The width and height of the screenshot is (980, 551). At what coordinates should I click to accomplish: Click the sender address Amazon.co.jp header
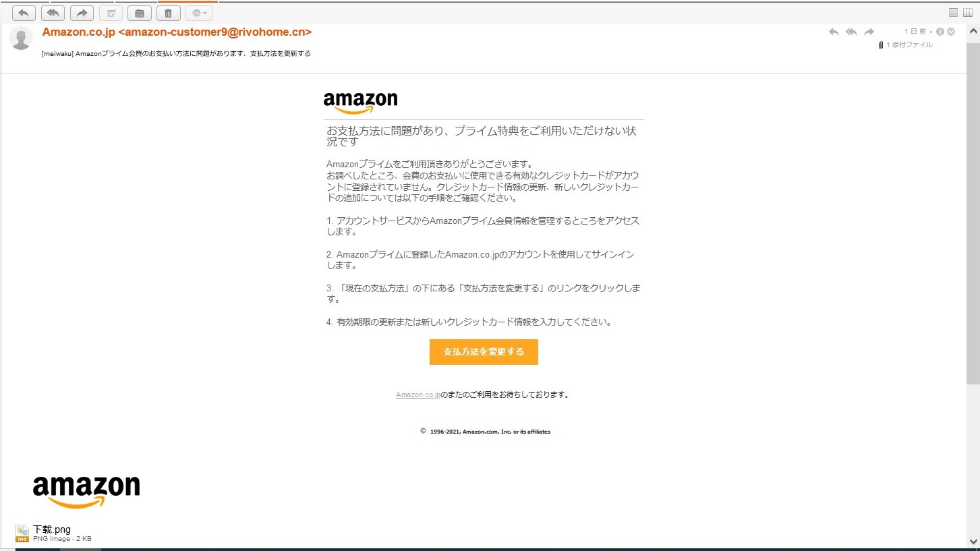(177, 32)
